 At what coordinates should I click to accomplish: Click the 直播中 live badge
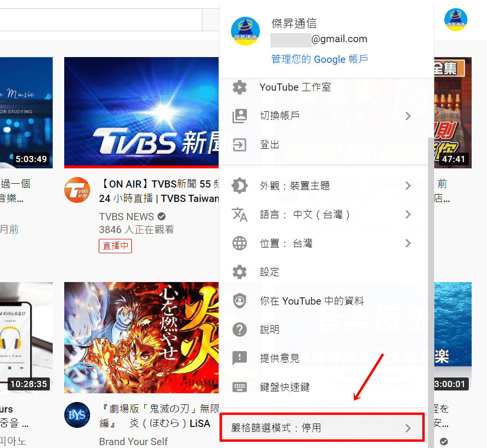pyautogui.click(x=115, y=246)
